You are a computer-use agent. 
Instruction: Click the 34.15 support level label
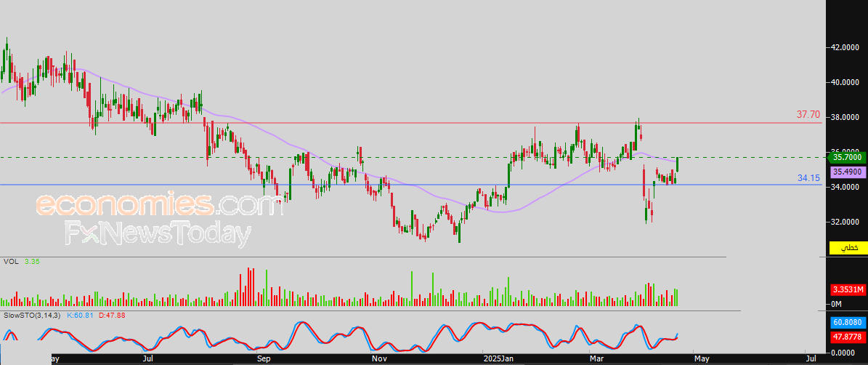click(808, 178)
